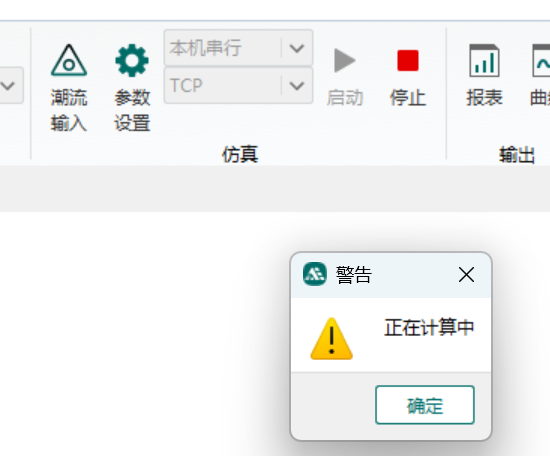Open the 报表 bar-chart report icon
Image resolution: width=550 pixels, height=456 pixels.
(484, 60)
